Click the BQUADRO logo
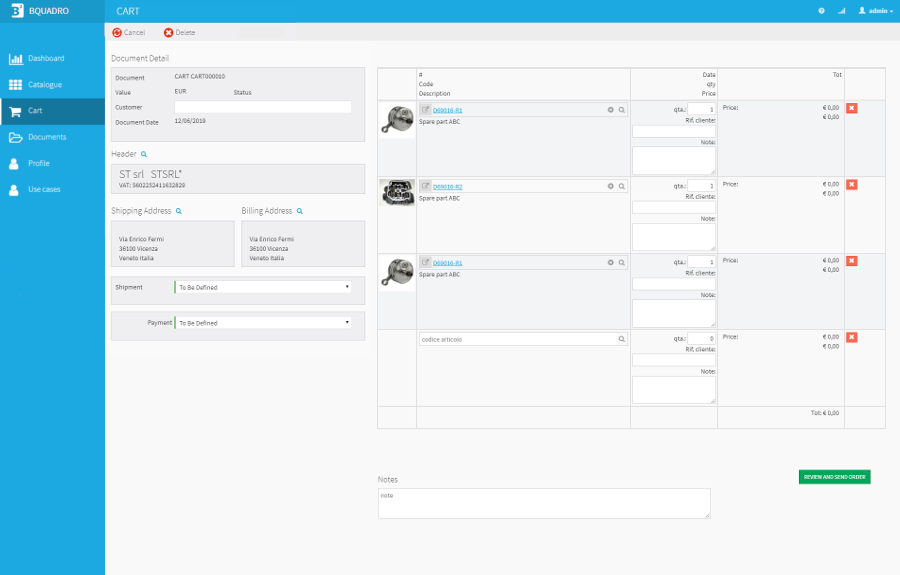The height and width of the screenshot is (575, 900). [x=40, y=11]
